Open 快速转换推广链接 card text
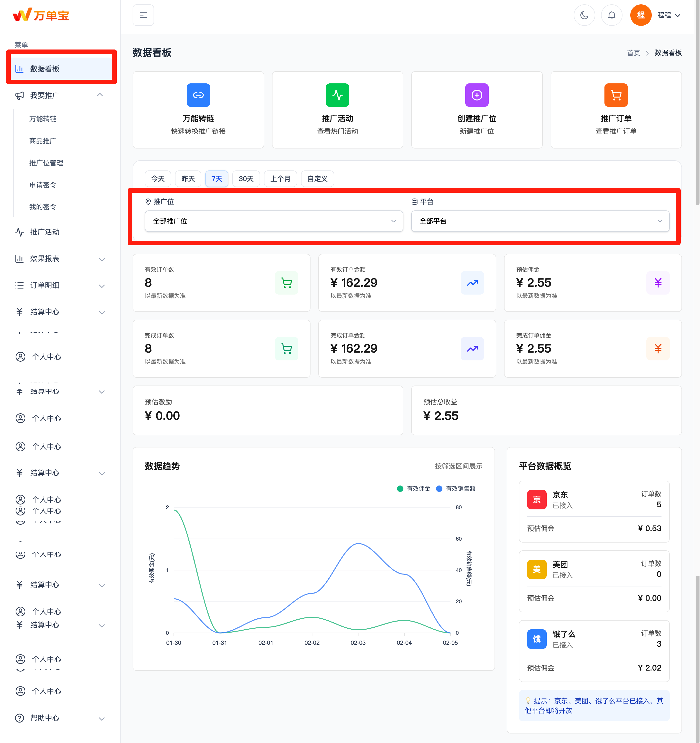 [x=198, y=131]
